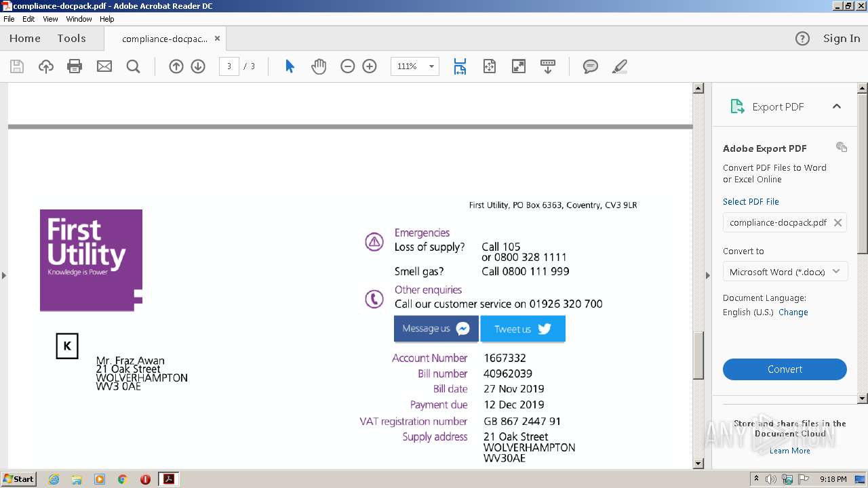Collapse right tools pane arrow
Viewport: 868px width, 488px height.
coord(708,275)
